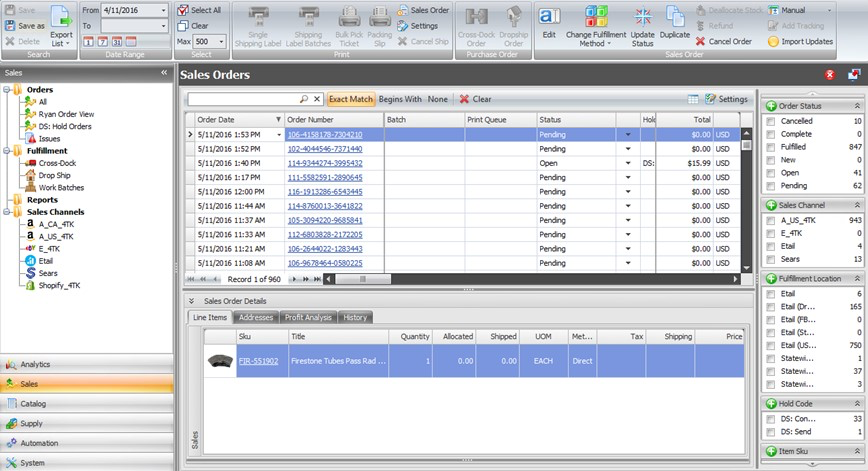Check the Pending order status filter

click(x=771, y=186)
